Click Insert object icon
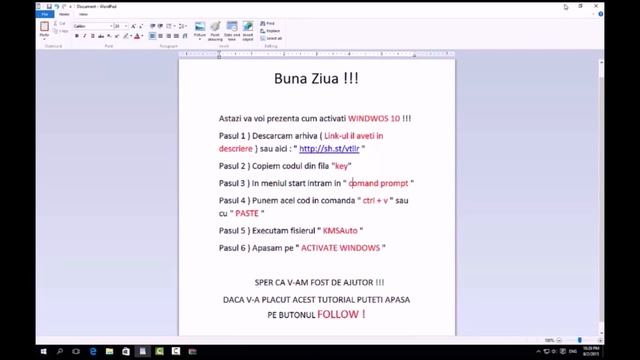Screen dimensions: 640x360 pos(248,27)
